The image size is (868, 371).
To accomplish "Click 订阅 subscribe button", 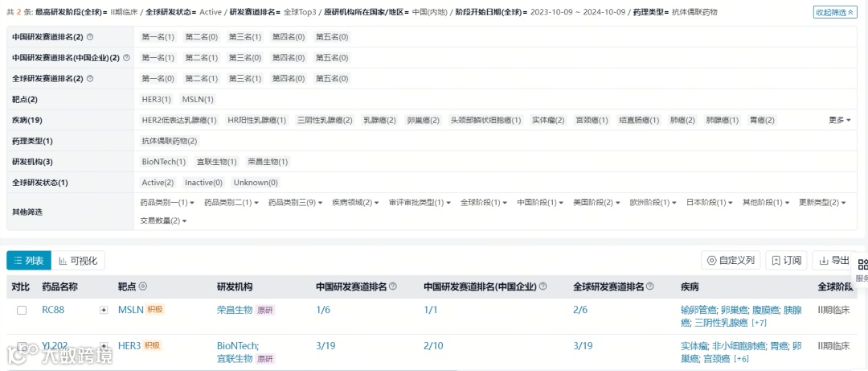I will pos(786,260).
